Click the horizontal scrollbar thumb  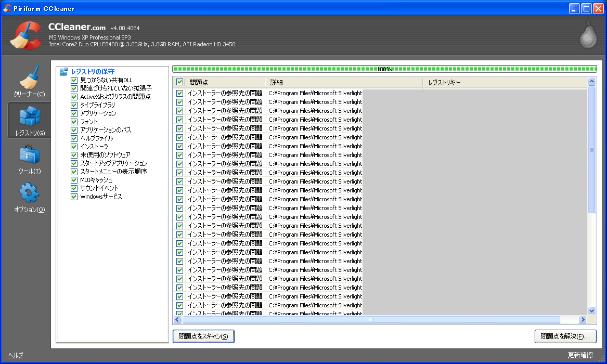371,319
